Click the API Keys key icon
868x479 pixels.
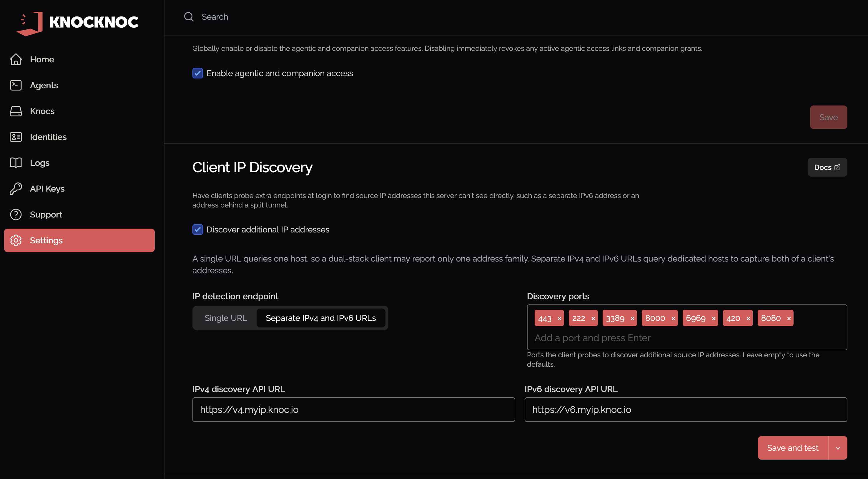[x=16, y=189]
